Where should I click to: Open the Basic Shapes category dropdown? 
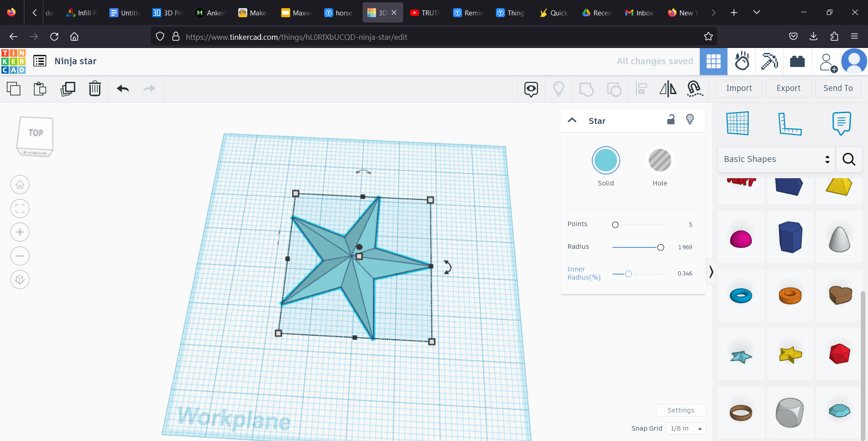(x=776, y=159)
